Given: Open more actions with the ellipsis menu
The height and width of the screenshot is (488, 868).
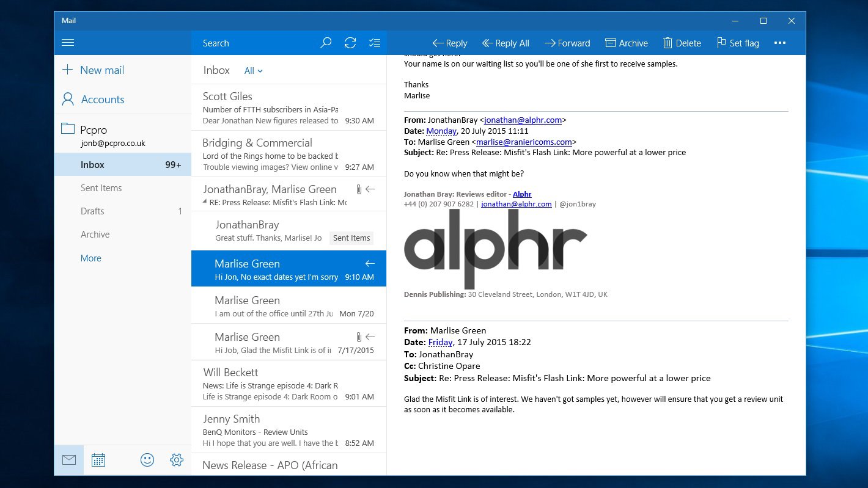Looking at the screenshot, I should point(779,43).
